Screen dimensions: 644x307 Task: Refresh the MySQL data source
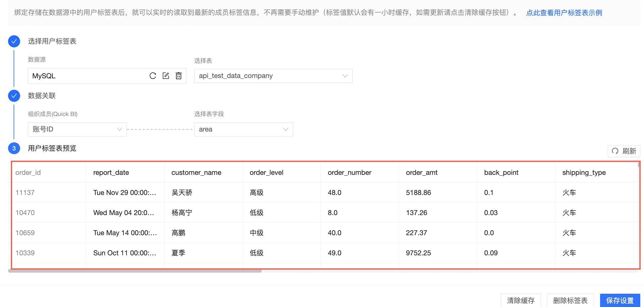pyautogui.click(x=153, y=76)
